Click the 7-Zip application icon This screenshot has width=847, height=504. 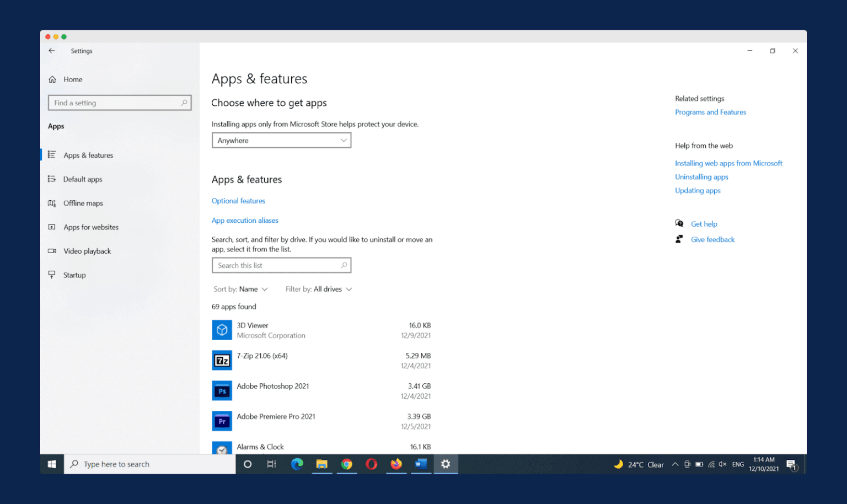222,360
